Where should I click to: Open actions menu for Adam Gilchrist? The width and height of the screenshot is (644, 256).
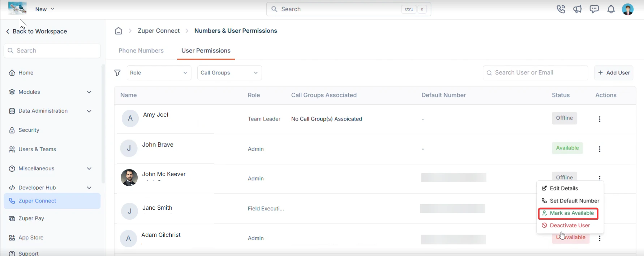[600, 239]
